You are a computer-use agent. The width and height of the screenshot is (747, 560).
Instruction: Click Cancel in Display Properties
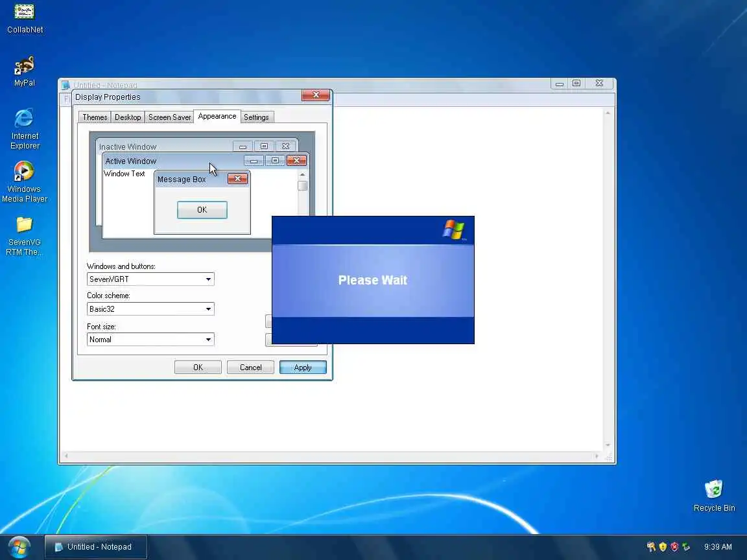(250, 367)
